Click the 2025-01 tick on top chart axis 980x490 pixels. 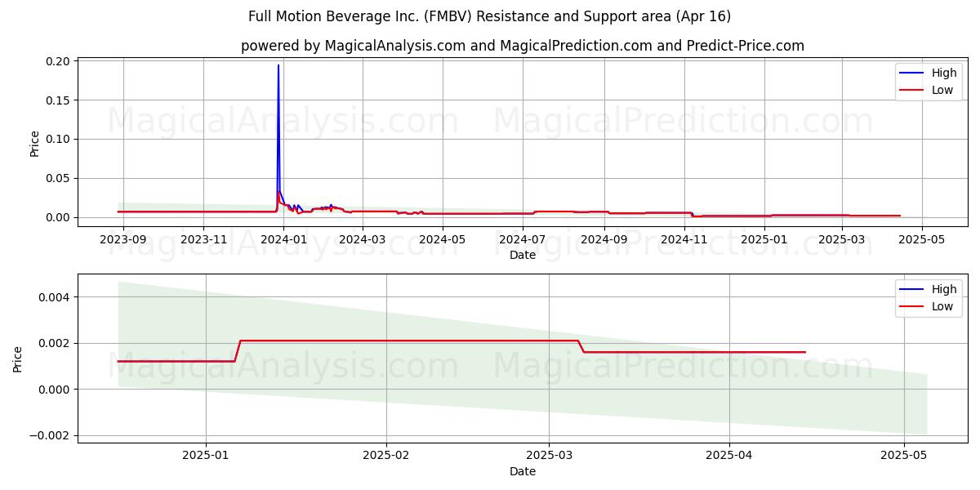pyautogui.click(x=764, y=239)
